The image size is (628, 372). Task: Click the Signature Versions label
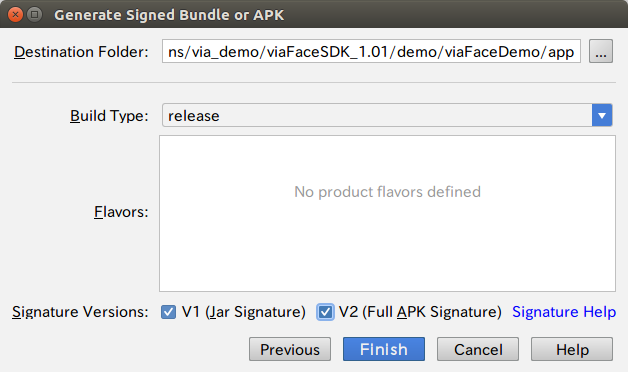tap(80, 312)
